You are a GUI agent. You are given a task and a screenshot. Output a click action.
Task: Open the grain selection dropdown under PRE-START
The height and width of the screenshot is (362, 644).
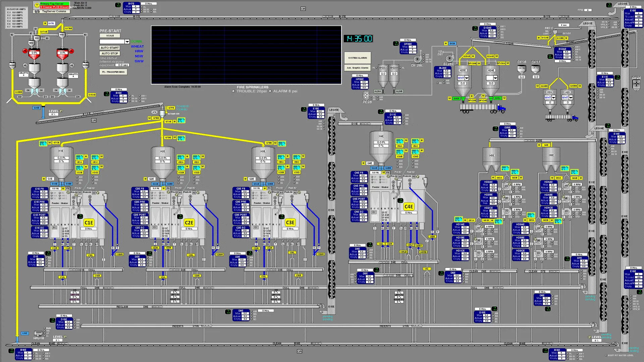[x=127, y=42]
